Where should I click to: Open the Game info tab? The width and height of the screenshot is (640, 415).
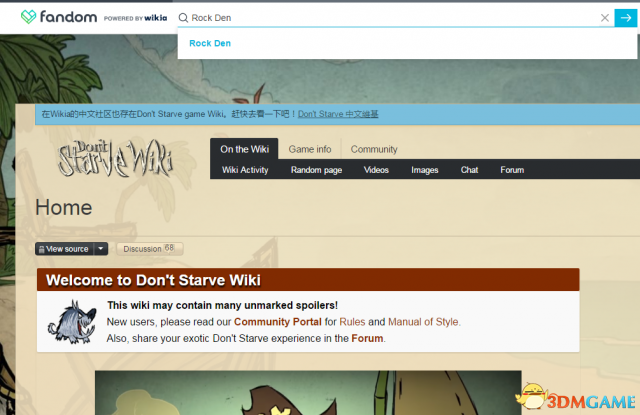pos(310,149)
